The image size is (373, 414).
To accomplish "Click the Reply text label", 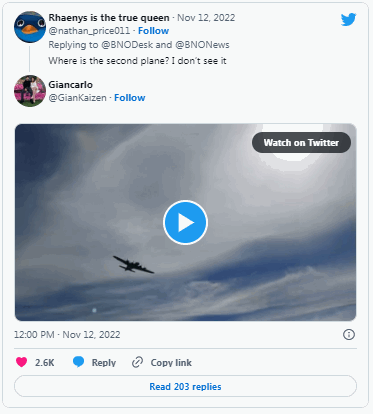I will [104, 362].
